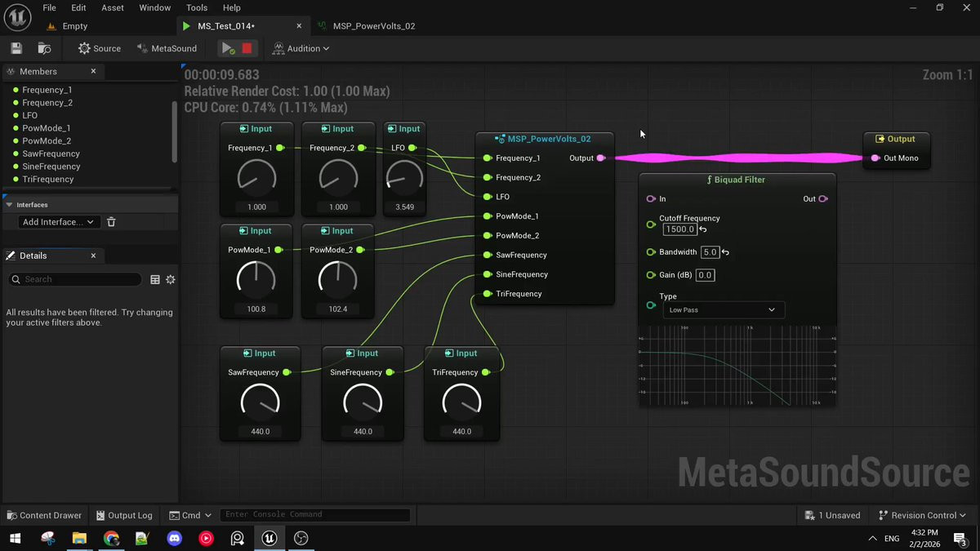The height and width of the screenshot is (551, 980).
Task: Click the Biquad Filter In pin
Action: (x=651, y=198)
